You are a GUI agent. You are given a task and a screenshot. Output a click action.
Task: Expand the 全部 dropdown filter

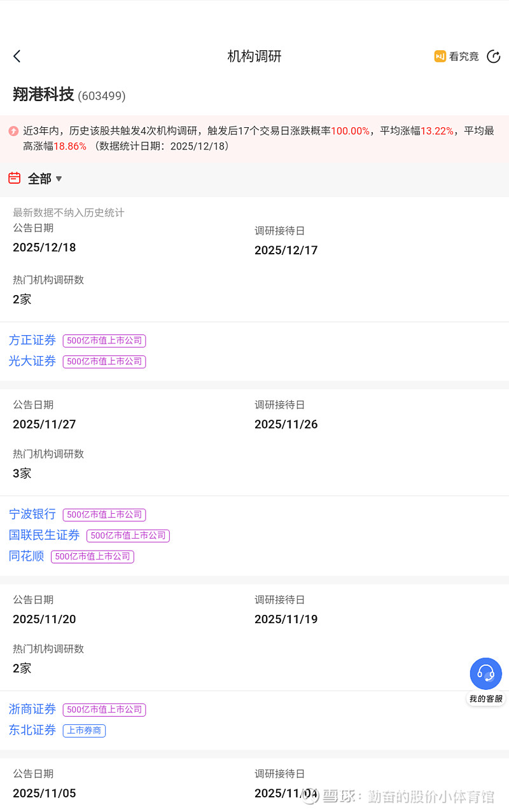[x=45, y=179]
